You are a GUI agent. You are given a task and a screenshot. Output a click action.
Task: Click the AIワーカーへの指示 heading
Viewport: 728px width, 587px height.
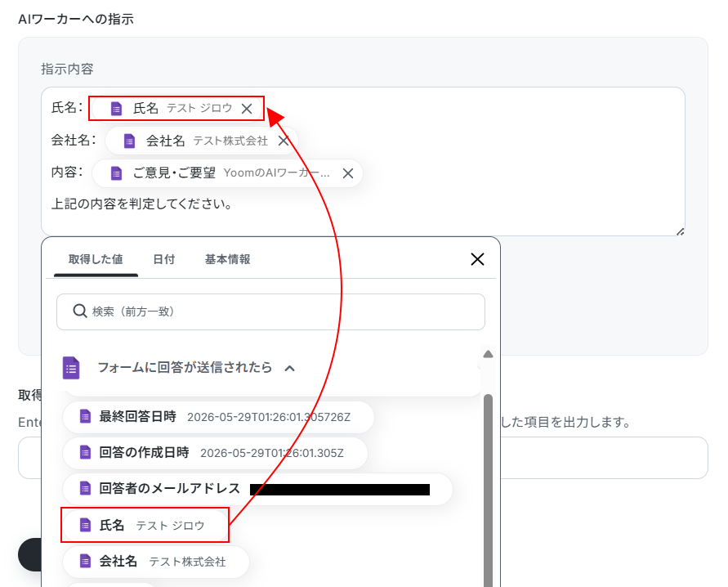click(76, 19)
